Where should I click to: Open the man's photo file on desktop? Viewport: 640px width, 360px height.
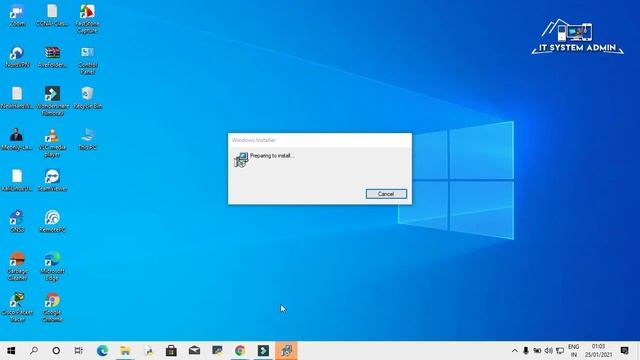[16, 139]
